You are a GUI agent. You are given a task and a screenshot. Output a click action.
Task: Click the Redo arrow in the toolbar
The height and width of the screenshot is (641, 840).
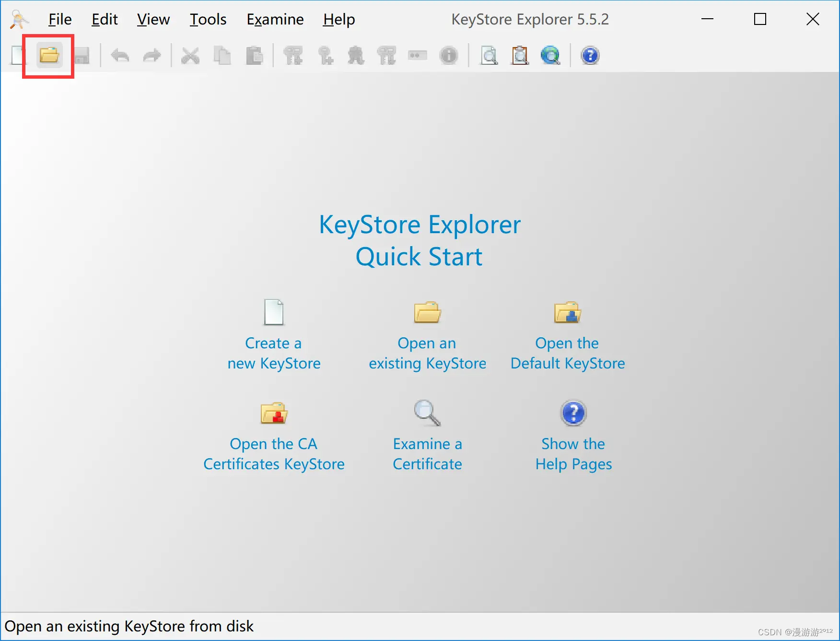[152, 56]
